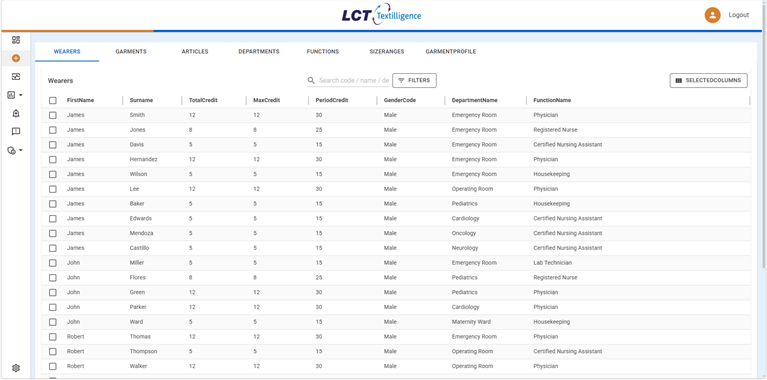This screenshot has height=380, width=767.
Task: Open the Filters button
Action: click(414, 80)
